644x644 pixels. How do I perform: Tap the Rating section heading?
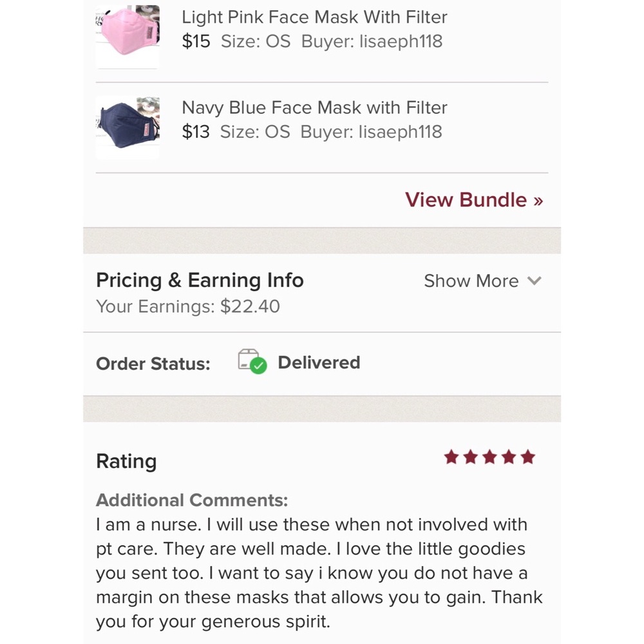point(126,461)
